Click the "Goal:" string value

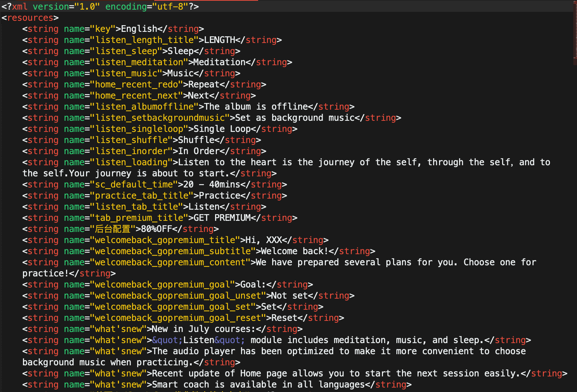tap(253, 285)
